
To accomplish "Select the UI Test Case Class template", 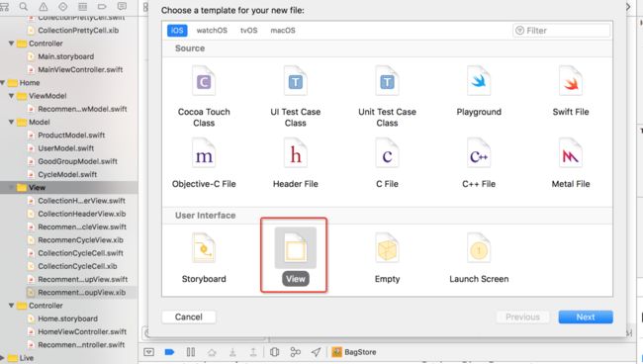I will (x=295, y=97).
